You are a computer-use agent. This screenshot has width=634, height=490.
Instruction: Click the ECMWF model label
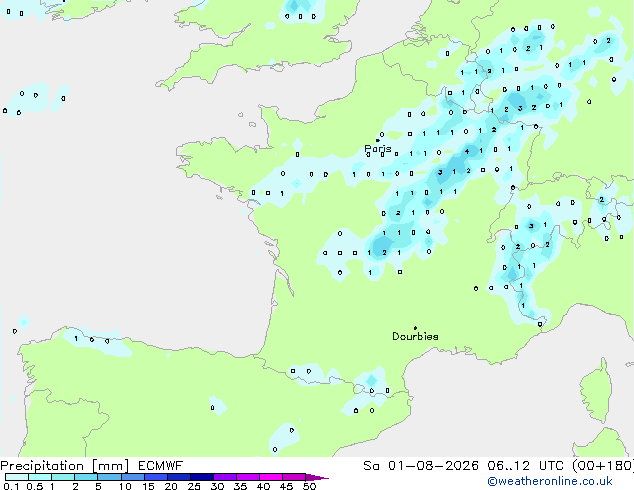click(161, 466)
